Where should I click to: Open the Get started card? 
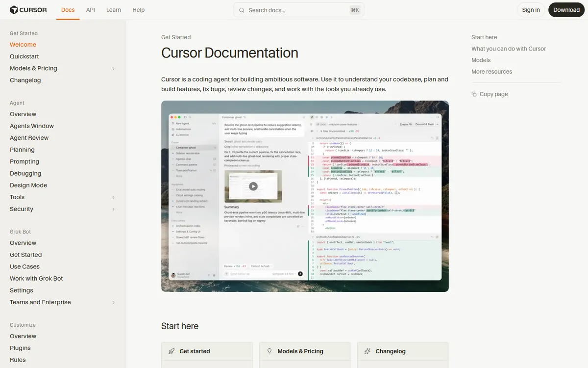pyautogui.click(x=207, y=355)
